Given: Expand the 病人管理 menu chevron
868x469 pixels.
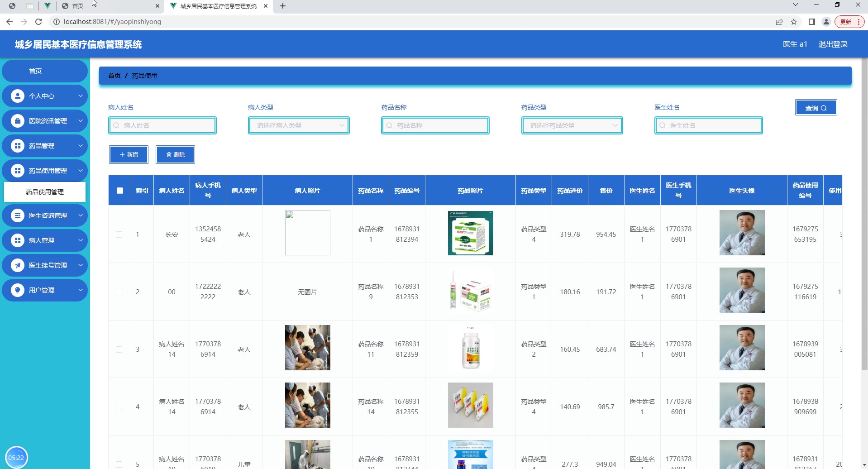Looking at the screenshot, I should (x=81, y=240).
